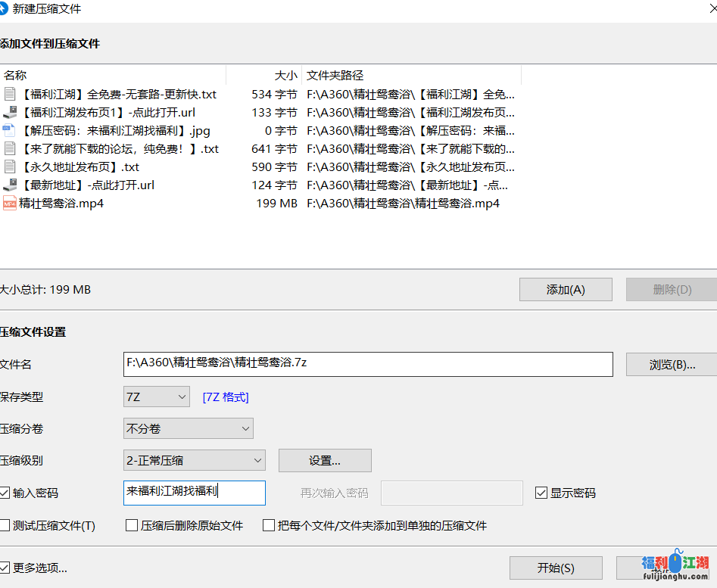Enable 压缩后删除原始文件 checkbox
The width and height of the screenshot is (717, 588).
132,525
